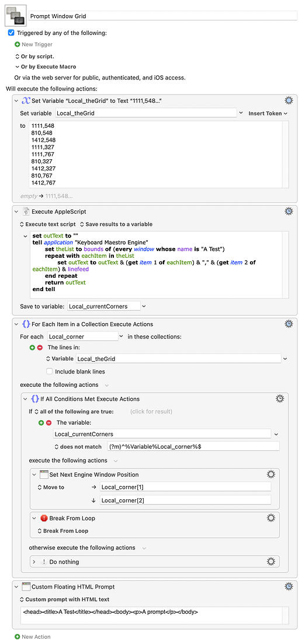Open gear menu of Set Next Engine Window Position
The width and height of the screenshot is (302, 644).
click(270, 474)
